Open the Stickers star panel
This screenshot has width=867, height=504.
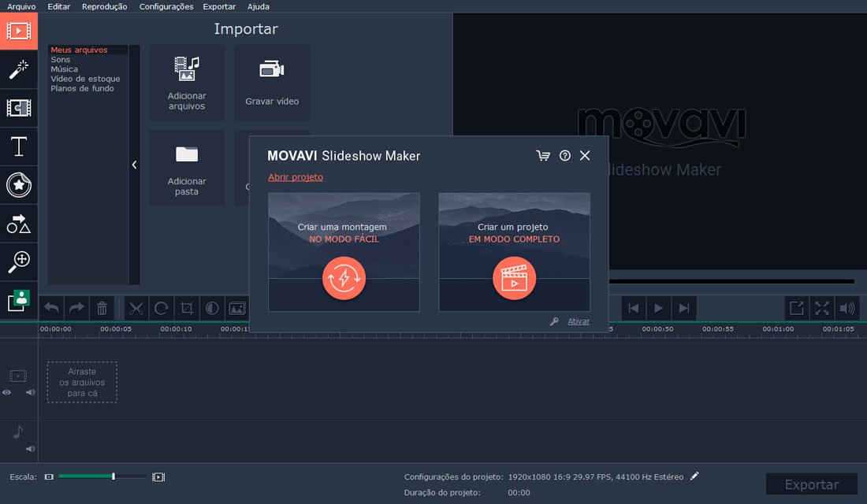pos(18,185)
